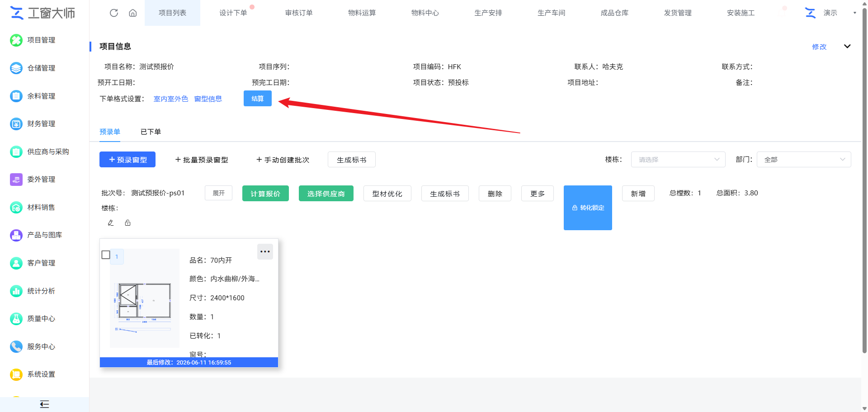The height and width of the screenshot is (412, 868).
Task: Switch to 设计下单 tab
Action: [233, 13]
